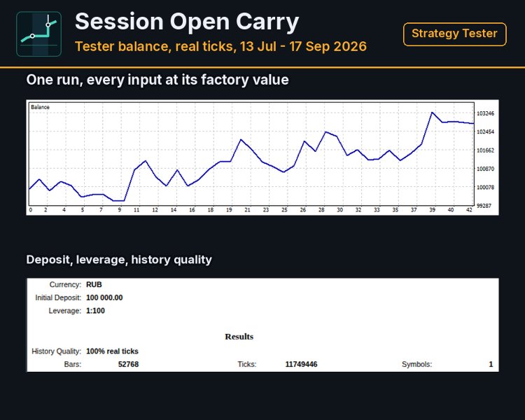Image resolution: width=525 pixels, height=420 pixels.
Task: Select the RUB currency value
Action: pos(94,285)
